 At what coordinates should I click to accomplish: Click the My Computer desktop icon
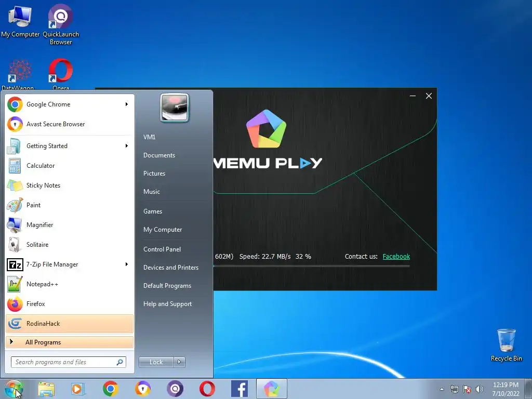(20, 21)
